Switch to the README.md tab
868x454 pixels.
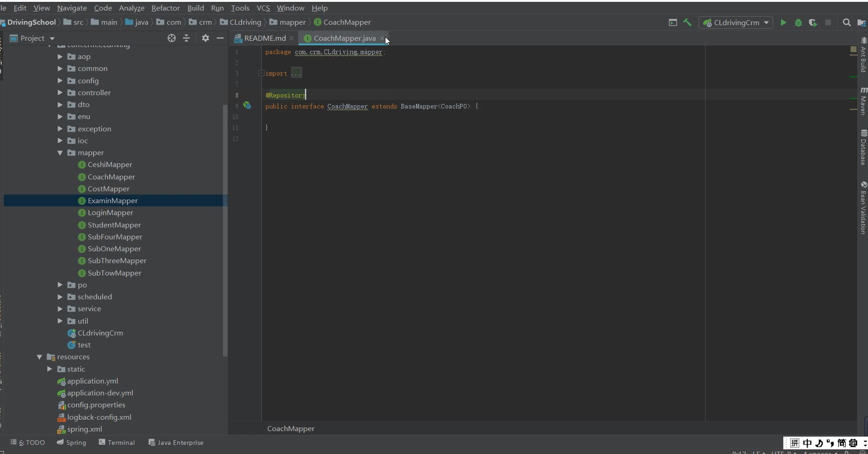tap(265, 38)
